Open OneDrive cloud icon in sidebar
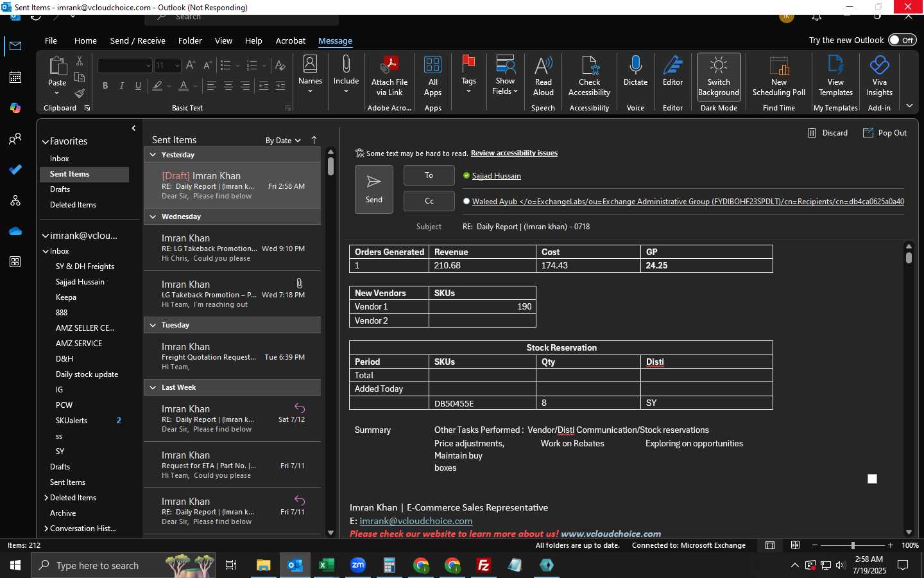Viewport: 924px width, 578px height. 15,231
